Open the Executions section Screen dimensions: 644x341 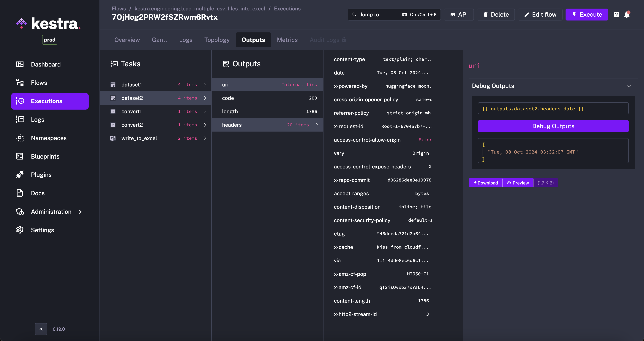point(47,101)
